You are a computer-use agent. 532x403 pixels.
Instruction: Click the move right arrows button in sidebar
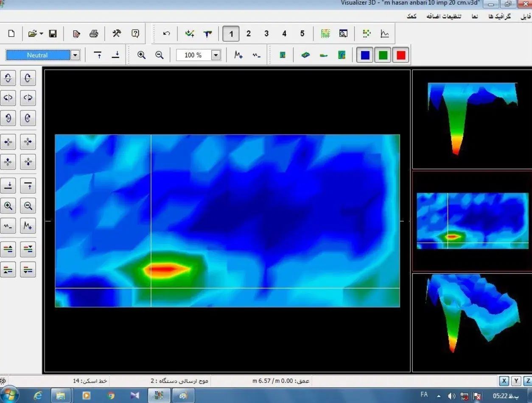(28, 142)
